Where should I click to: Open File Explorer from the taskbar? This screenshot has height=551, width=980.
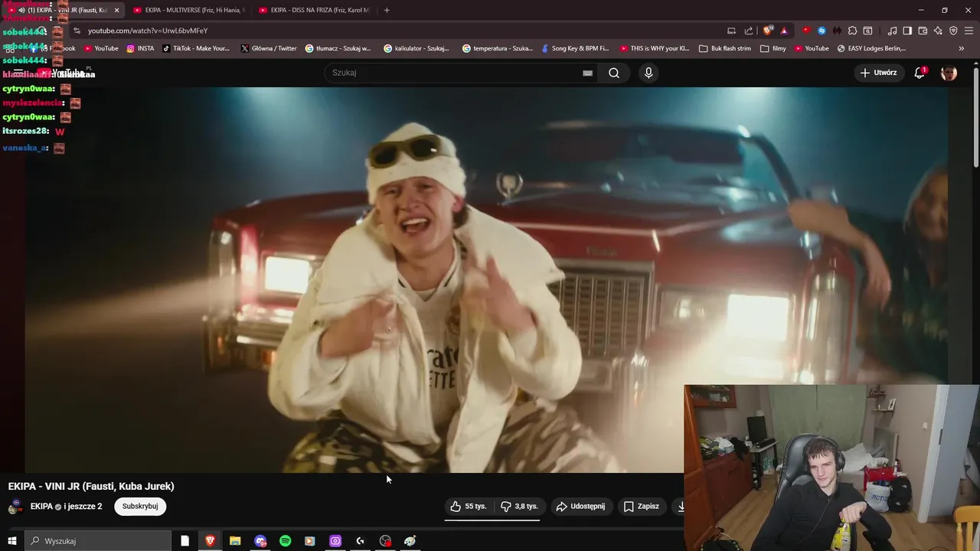pos(235,541)
